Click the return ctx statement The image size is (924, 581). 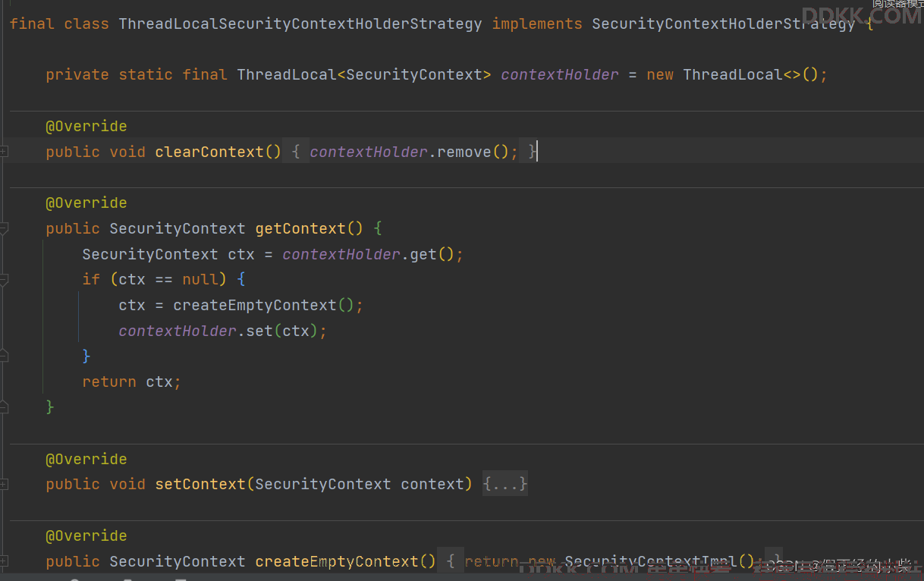(130, 382)
